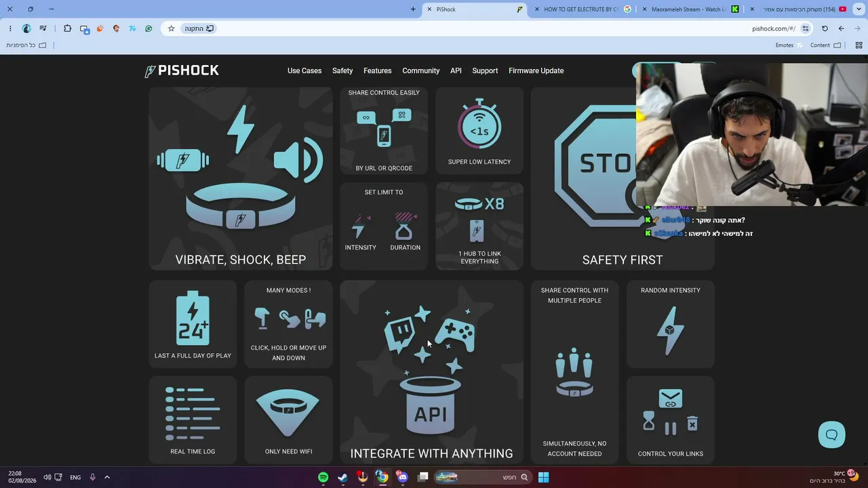Screen dimensions: 868x488
Task: Click the X8 hub link icon
Action: pos(479,218)
